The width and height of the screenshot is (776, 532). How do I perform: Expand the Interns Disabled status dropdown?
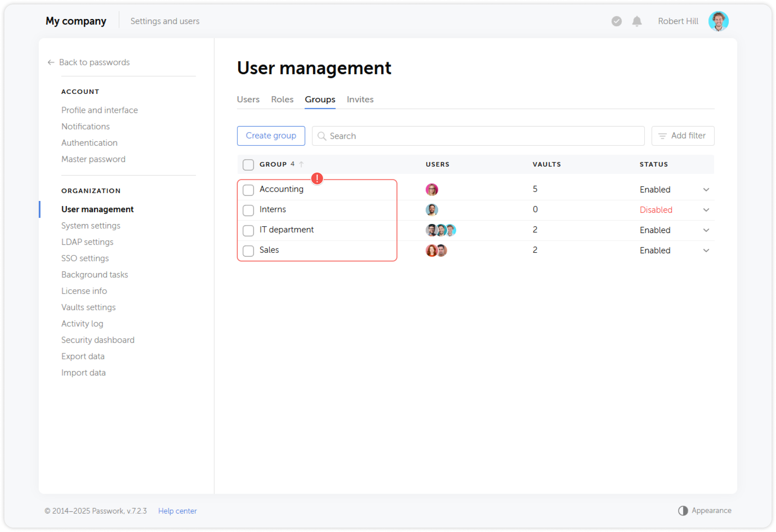706,210
